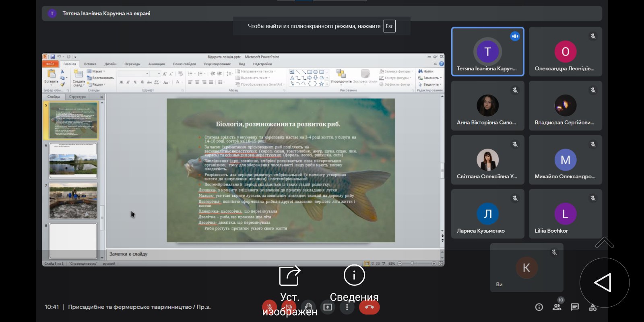Collapse participants with the up chevron

tap(604, 242)
